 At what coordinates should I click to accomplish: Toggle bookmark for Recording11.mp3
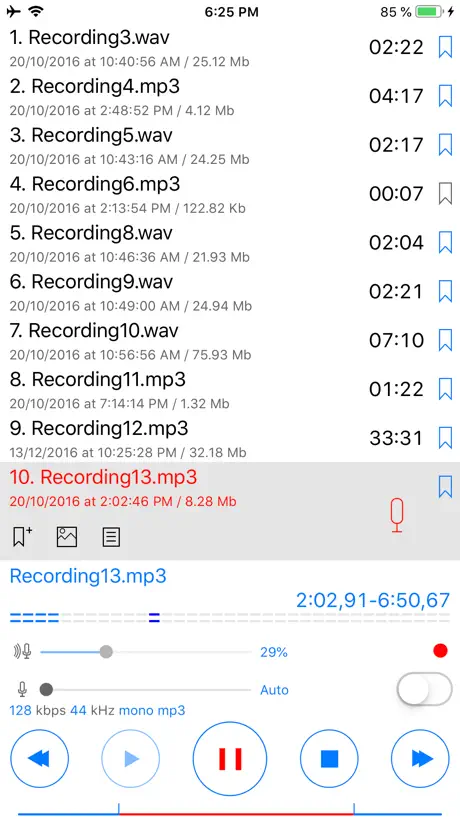coord(445,389)
